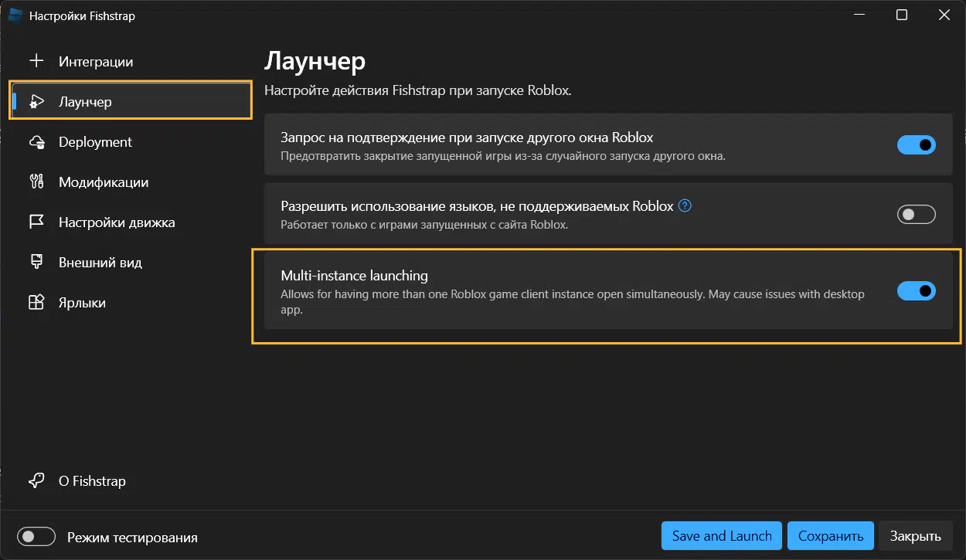Click the paint brush icon for Внешний вид
The height and width of the screenshot is (560, 966).
point(36,263)
